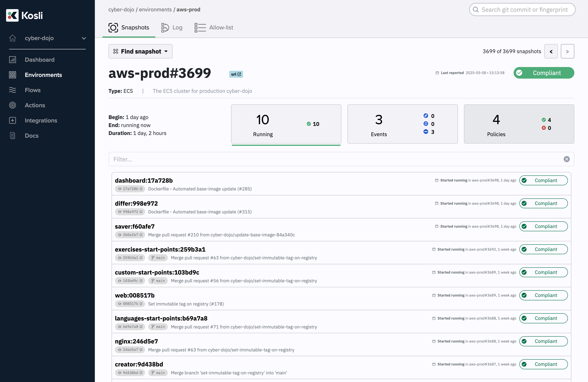Open the Find snapshot dropdown
The width and height of the screenshot is (588, 382).
(x=140, y=51)
